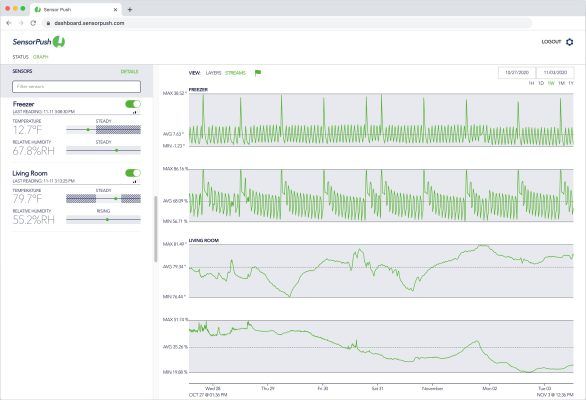This screenshot has height=400, width=586.
Task: Click the Freezer humidity graph
Action: (381, 195)
